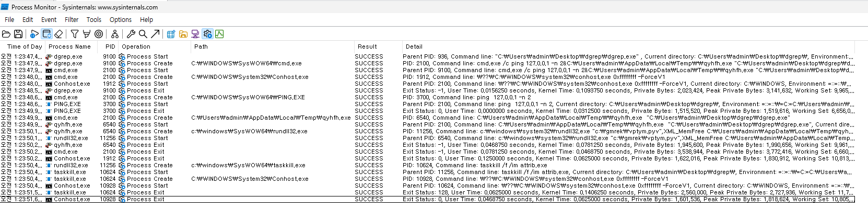Image resolution: width=868 pixels, height=220 pixels.
Task: Select taskkill.exe Process Start row
Action: 427,172
